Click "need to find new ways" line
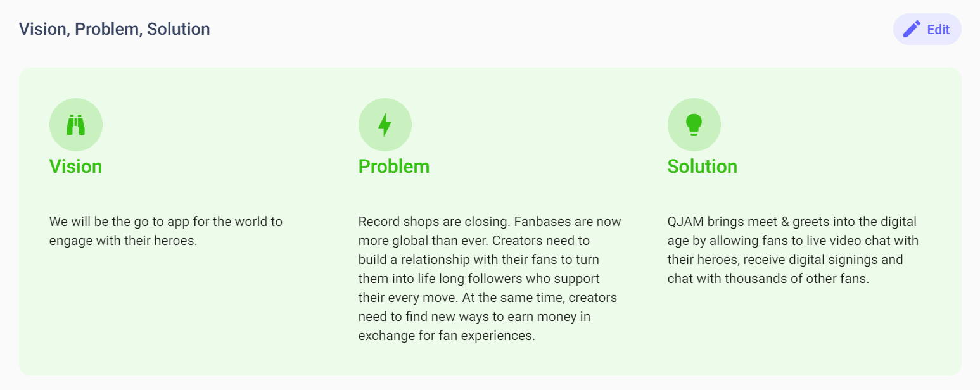 [x=474, y=317]
